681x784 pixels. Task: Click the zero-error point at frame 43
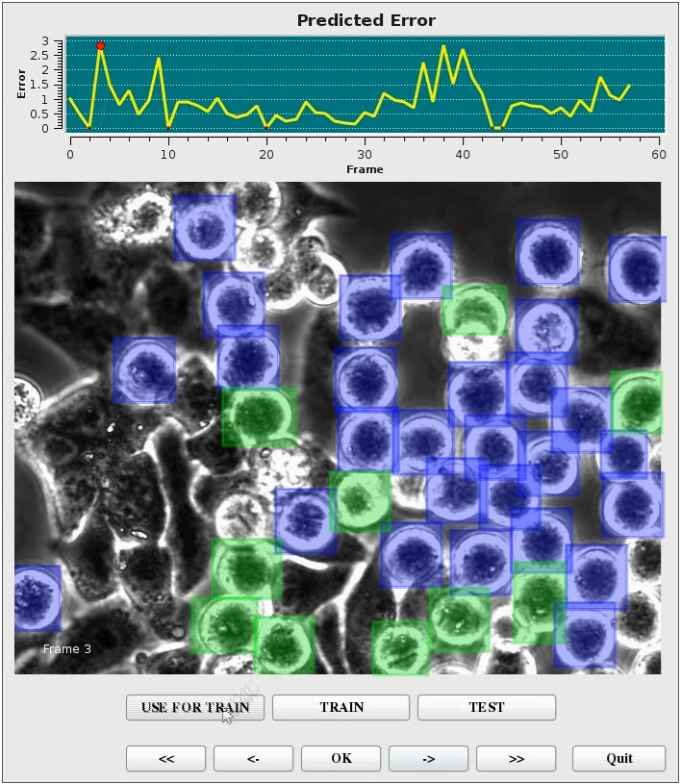tap(492, 128)
